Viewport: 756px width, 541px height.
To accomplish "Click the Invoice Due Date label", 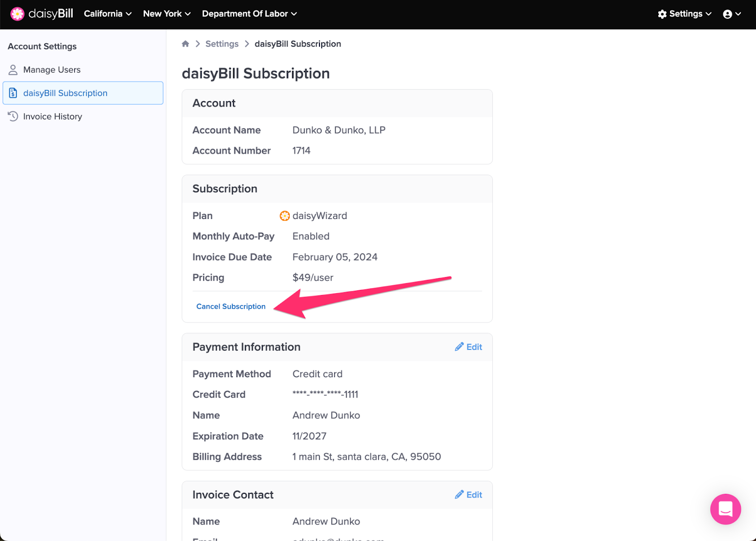I will point(232,257).
